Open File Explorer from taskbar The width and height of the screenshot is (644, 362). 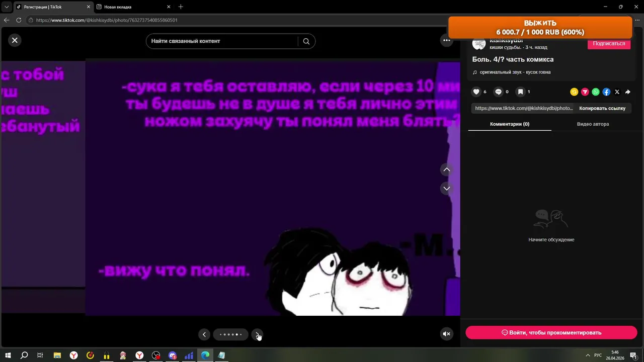coord(57,355)
